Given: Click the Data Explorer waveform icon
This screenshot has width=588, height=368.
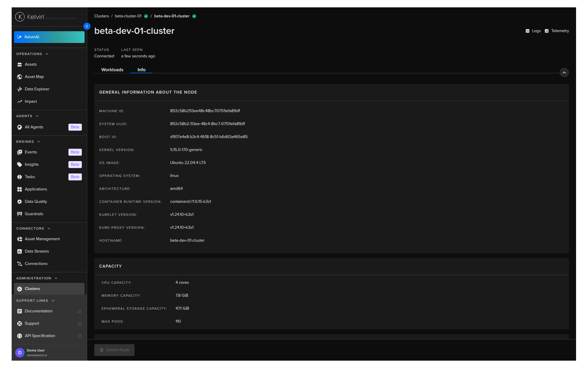Looking at the screenshot, I should 20,89.
